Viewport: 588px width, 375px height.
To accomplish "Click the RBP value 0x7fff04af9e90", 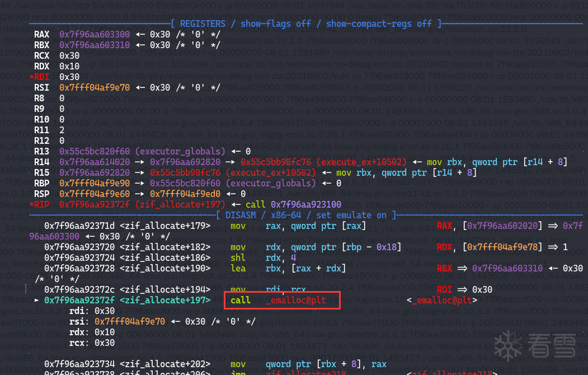I will 95,183.
